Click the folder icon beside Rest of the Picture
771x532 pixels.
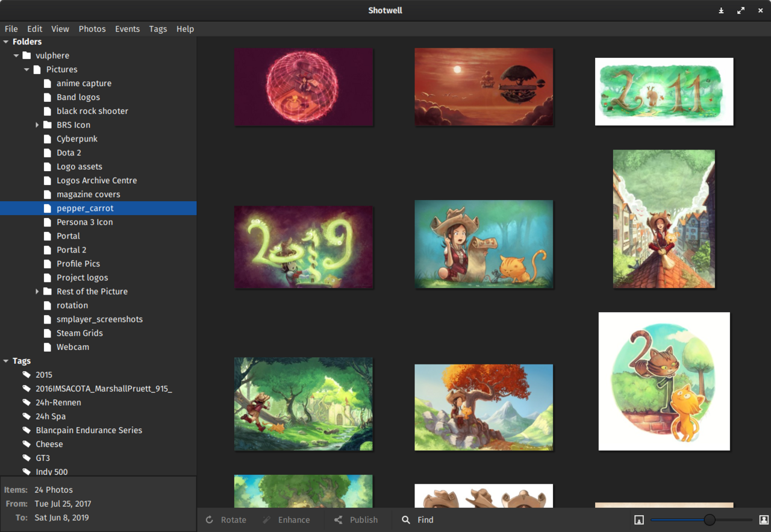pyautogui.click(x=48, y=291)
